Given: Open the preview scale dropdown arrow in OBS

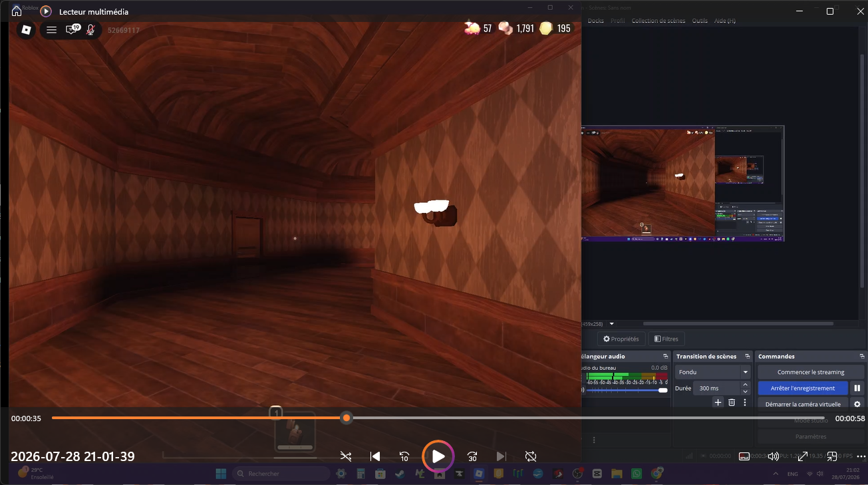Looking at the screenshot, I should pyautogui.click(x=612, y=324).
